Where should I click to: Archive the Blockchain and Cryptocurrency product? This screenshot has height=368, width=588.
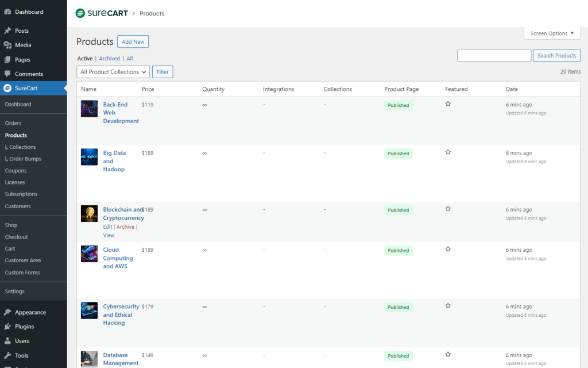click(x=125, y=227)
